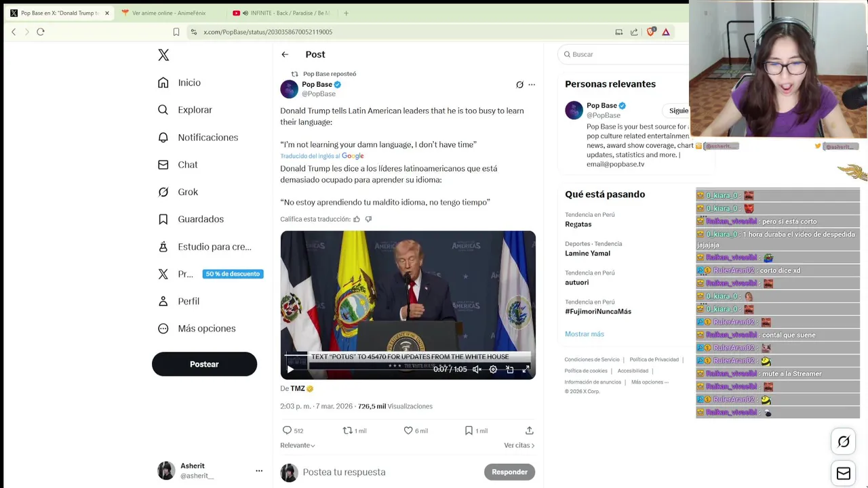Viewport: 868px width, 488px height.
Task: Click Traducido del inglés al Google link
Action: point(322,156)
